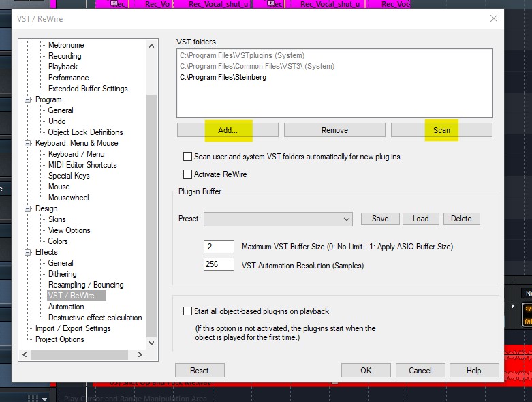Select C:\Program Files\Steinberg folder entry
The width and height of the screenshot is (532, 402).
pyautogui.click(x=223, y=77)
